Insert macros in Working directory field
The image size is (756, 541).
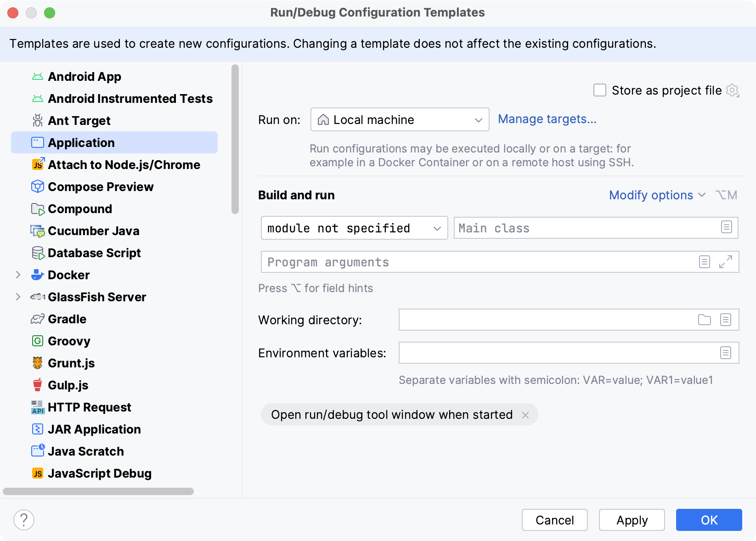(726, 320)
